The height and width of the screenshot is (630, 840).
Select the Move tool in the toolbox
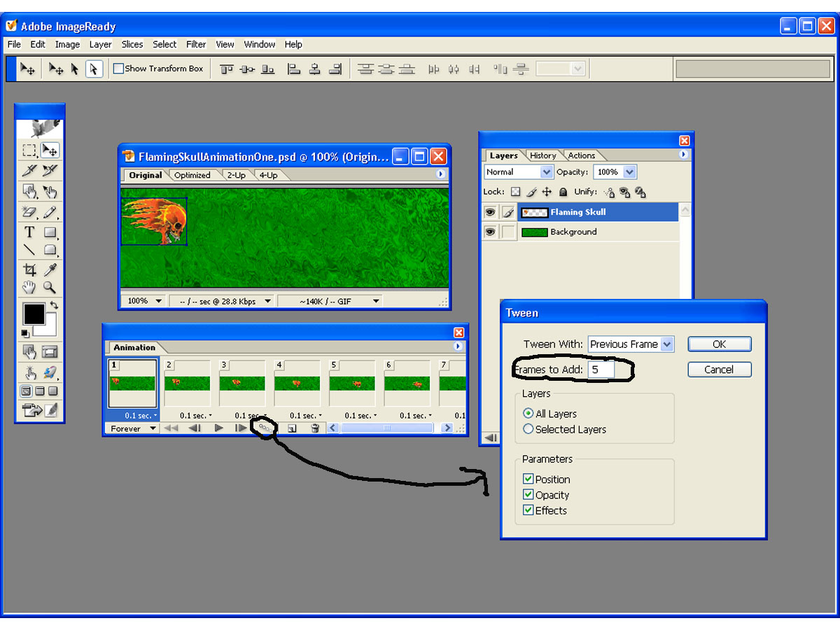pos(50,150)
